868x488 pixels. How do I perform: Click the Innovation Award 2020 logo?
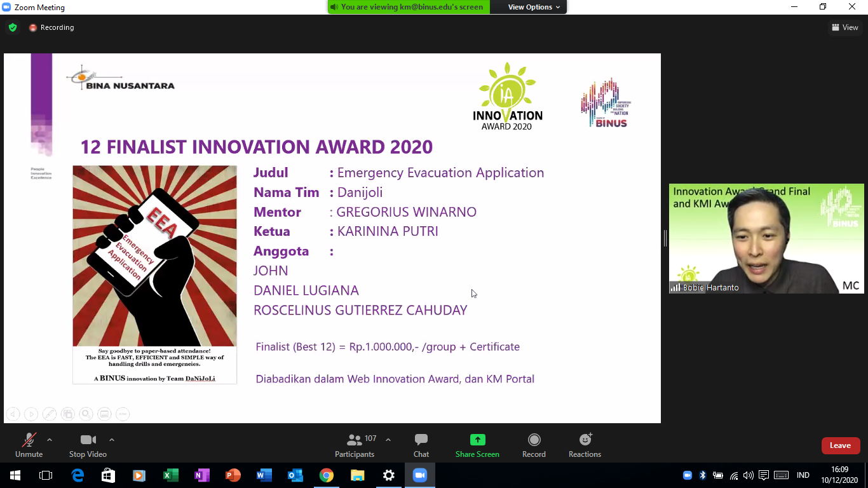[508, 96]
